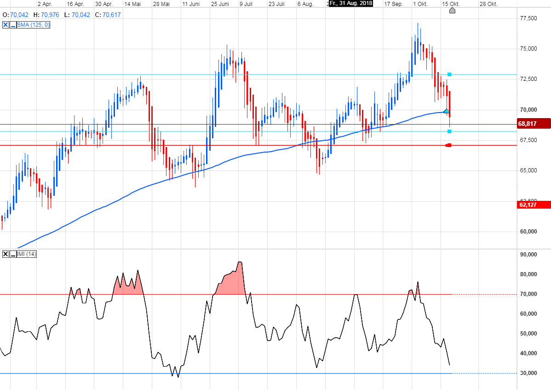Click the gray house-shaped marker below 15 Okt.
Screen dimensions: 551x392
(452, 10)
